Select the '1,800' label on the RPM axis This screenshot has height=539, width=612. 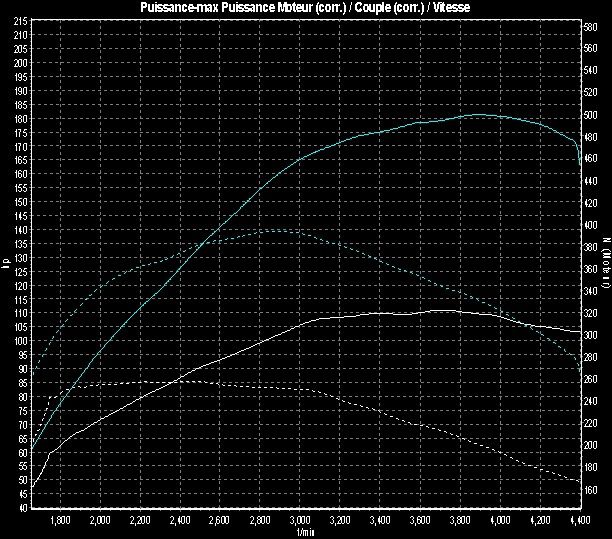[x=59, y=520]
